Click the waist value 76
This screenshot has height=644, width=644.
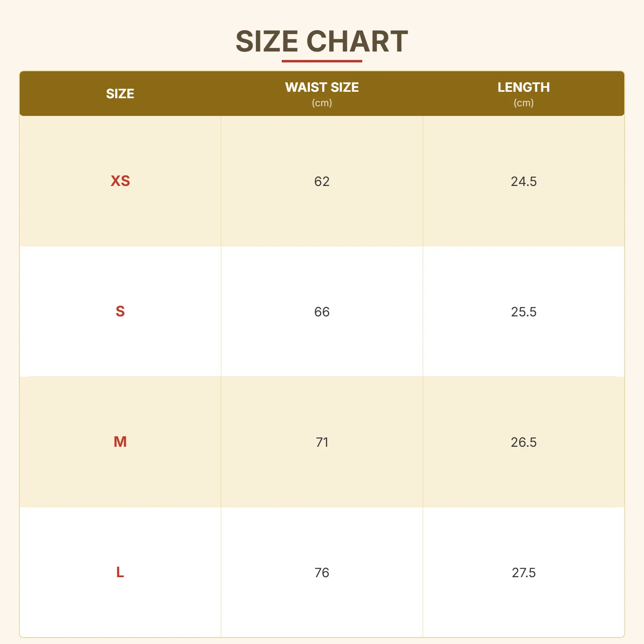click(x=322, y=573)
